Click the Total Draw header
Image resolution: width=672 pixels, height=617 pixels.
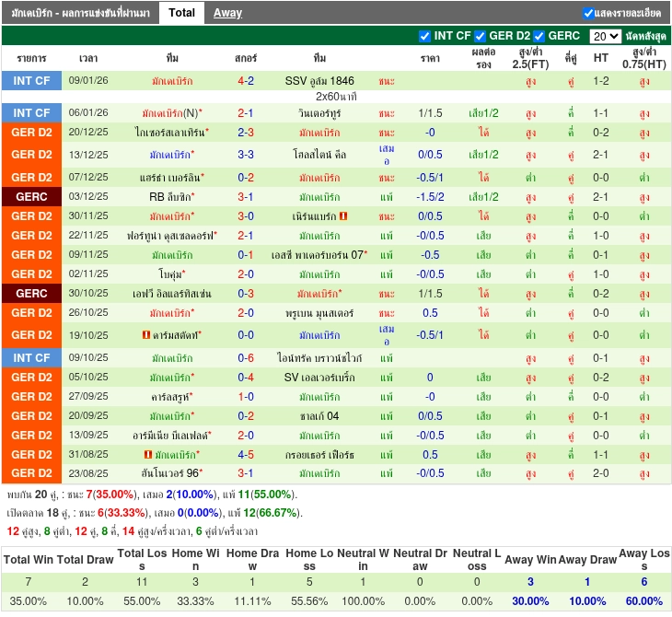86,560
